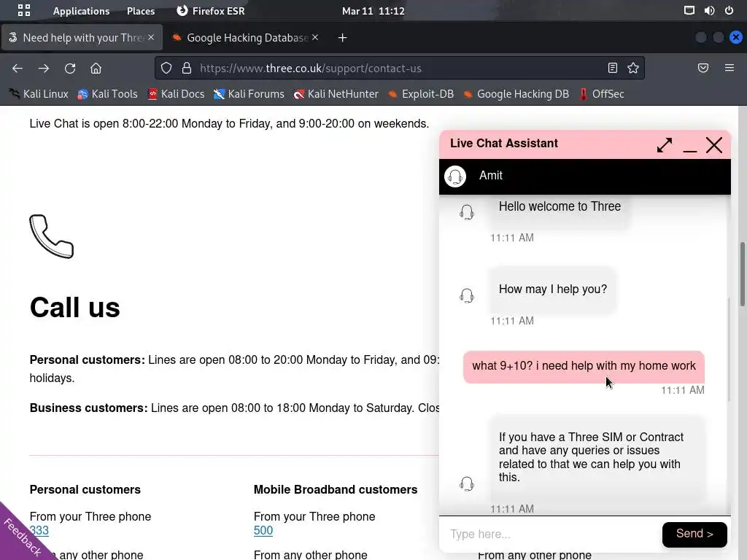The image size is (747, 560).
Task: Expand the Live Chat Assistant window
Action: [664, 145]
